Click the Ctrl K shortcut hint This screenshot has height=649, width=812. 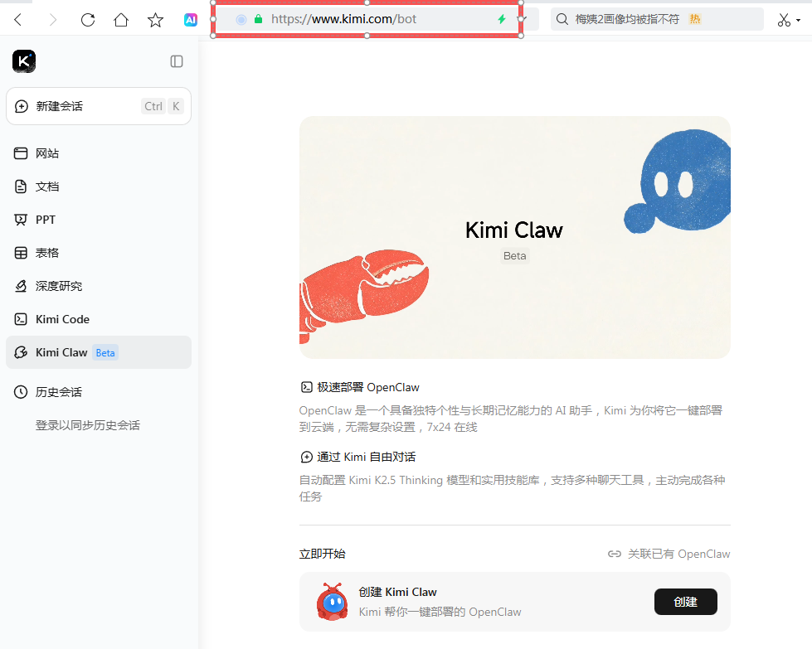point(163,106)
